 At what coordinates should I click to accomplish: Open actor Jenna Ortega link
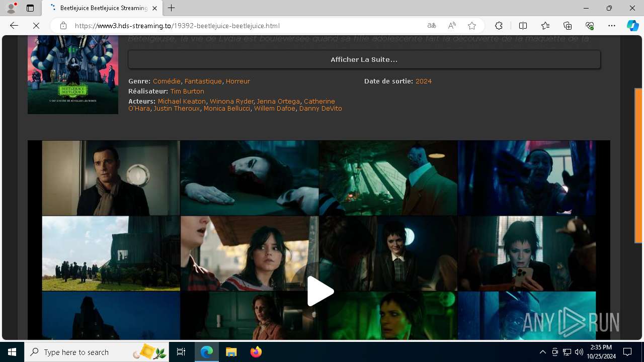tap(278, 101)
